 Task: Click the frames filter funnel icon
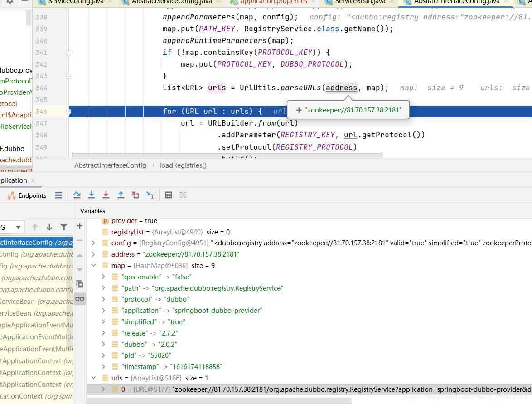[x=64, y=227]
